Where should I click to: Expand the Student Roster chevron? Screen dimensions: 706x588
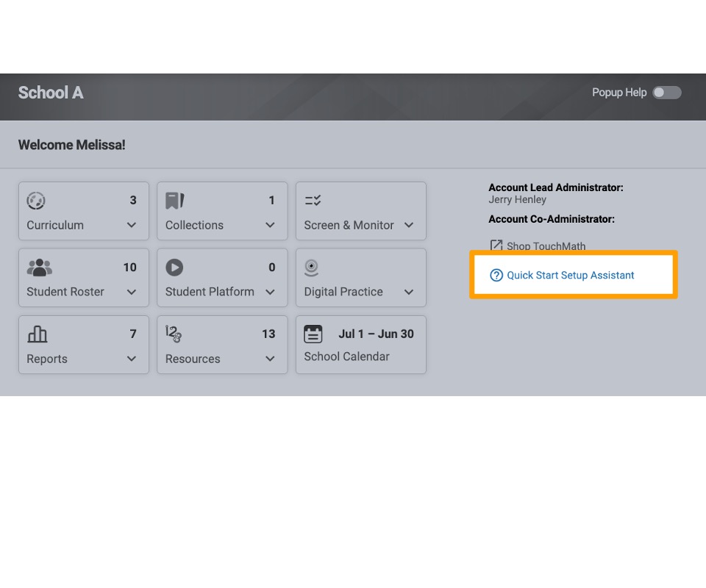pos(132,292)
